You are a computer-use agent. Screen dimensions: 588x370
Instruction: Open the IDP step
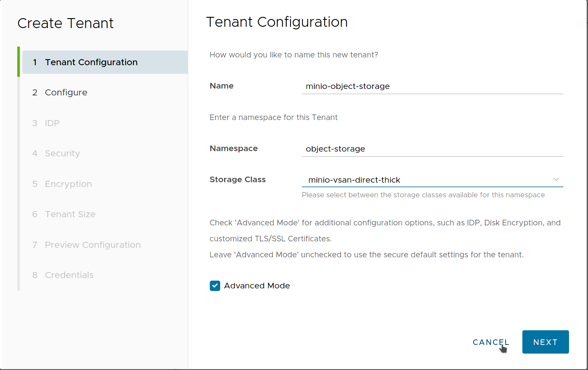52,123
